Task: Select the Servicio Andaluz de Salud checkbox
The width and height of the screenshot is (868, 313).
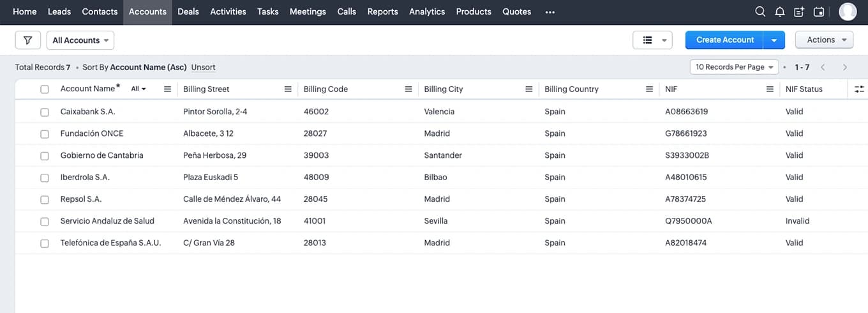Action: 45,222
